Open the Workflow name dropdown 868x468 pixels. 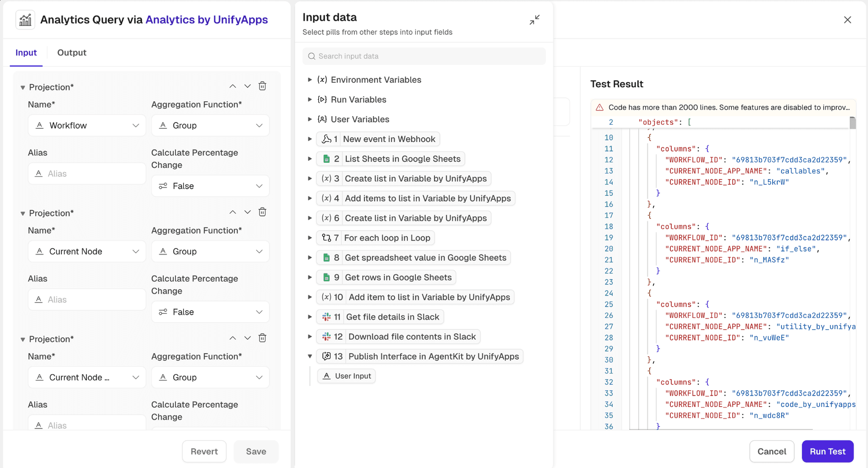(x=87, y=126)
